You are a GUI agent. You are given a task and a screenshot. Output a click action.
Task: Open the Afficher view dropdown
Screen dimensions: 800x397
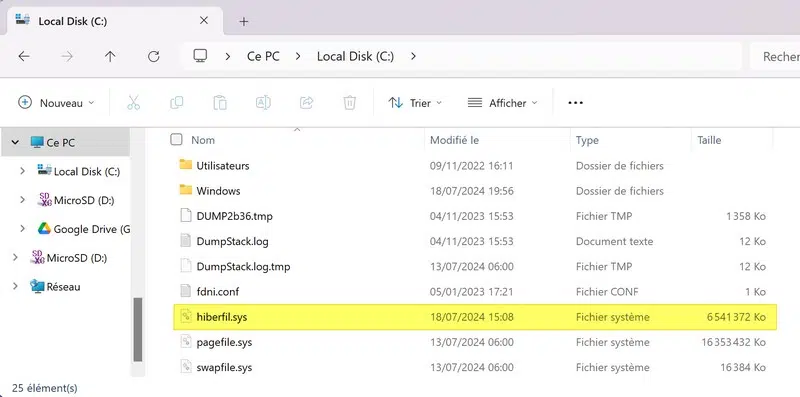[503, 103]
